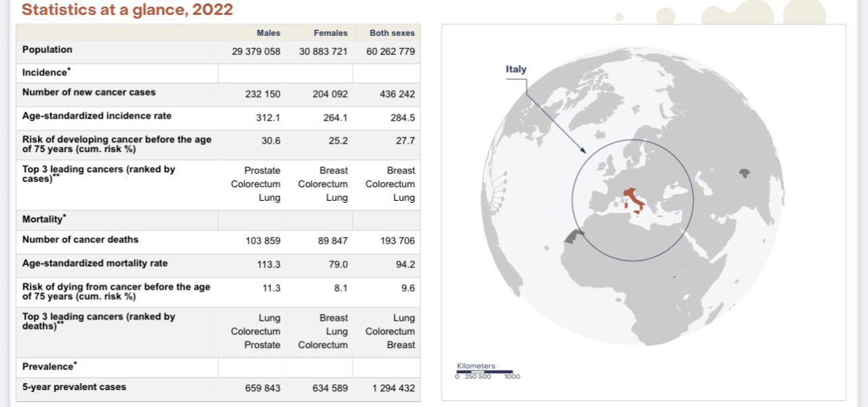Click dark gray region on northwest Africa coast
This screenshot has height=407, width=868.
[575, 235]
